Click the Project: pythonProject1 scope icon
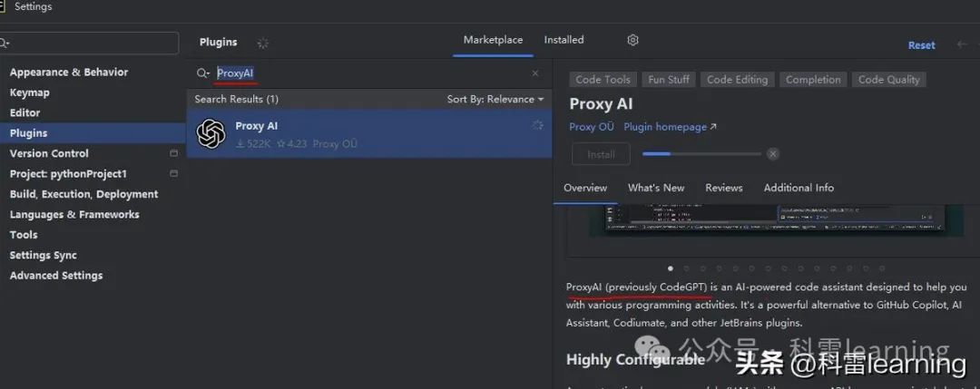The height and width of the screenshot is (389, 980). (x=173, y=173)
